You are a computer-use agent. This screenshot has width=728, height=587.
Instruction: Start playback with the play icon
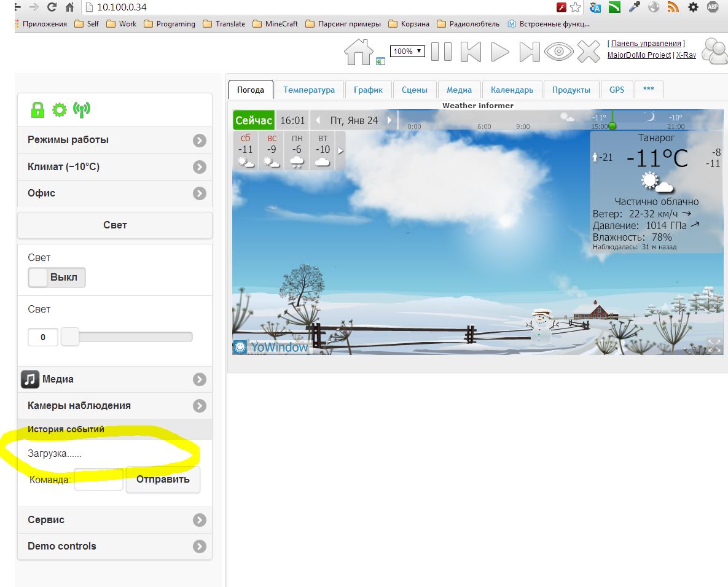coord(500,52)
